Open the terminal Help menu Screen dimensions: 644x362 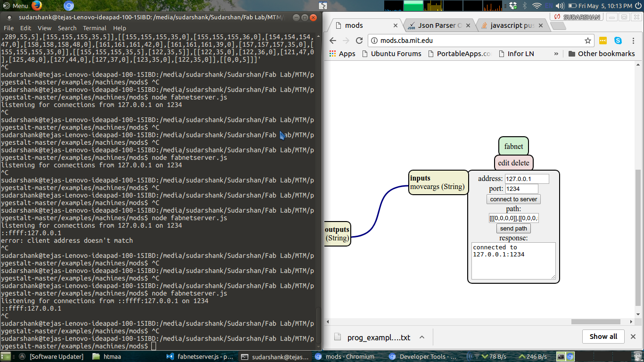tap(120, 28)
